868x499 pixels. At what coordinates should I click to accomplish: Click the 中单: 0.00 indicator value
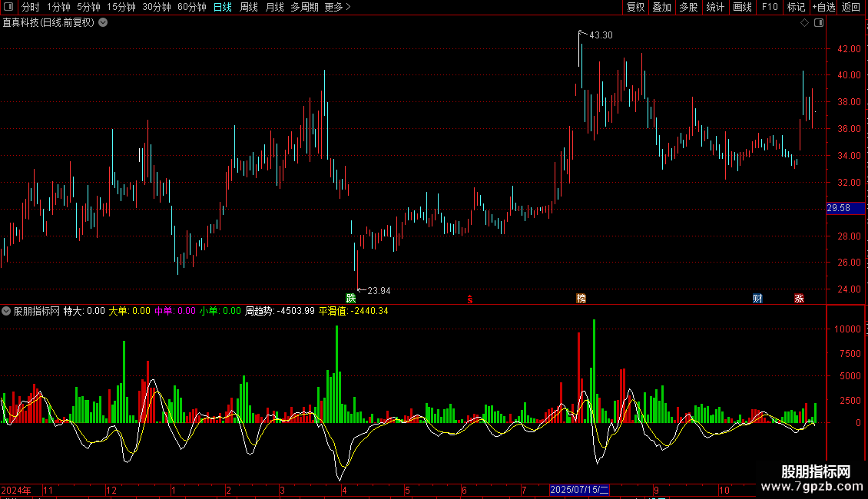pyautogui.click(x=175, y=311)
